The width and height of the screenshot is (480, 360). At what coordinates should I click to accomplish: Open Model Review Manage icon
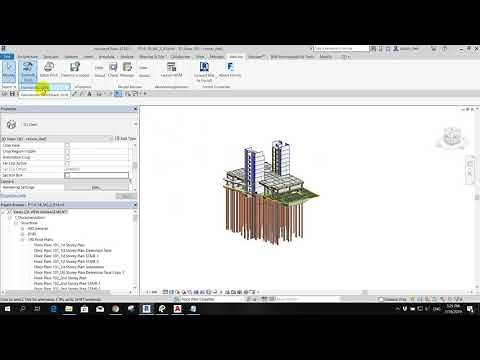(x=127, y=70)
